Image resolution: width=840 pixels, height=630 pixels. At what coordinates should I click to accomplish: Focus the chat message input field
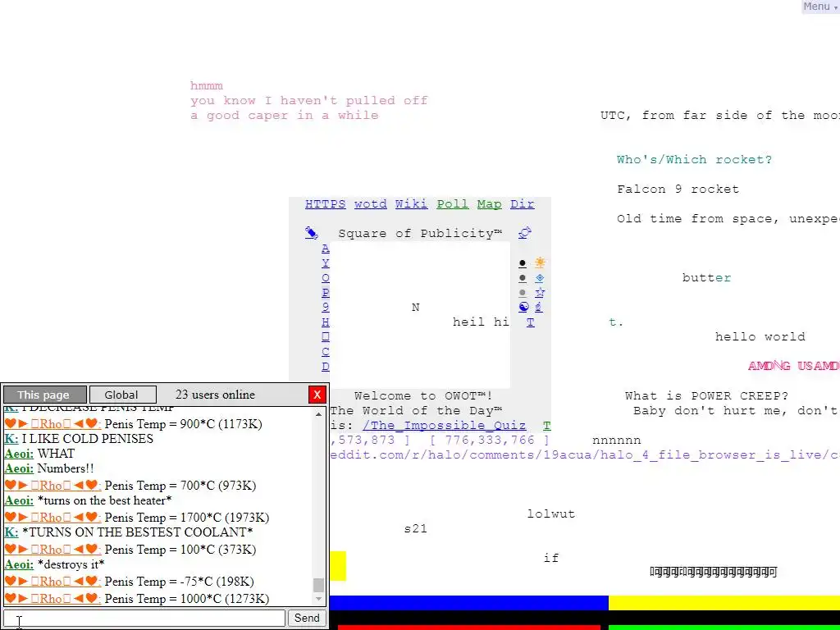(144, 618)
